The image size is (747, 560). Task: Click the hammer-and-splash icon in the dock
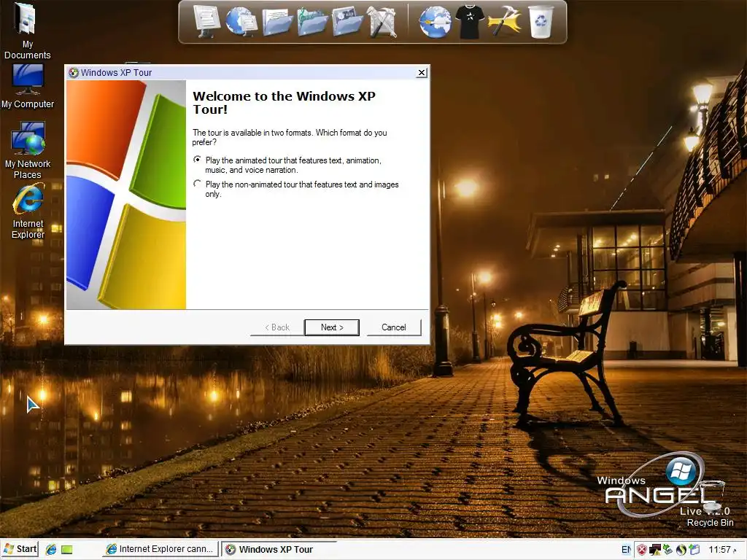(505, 22)
